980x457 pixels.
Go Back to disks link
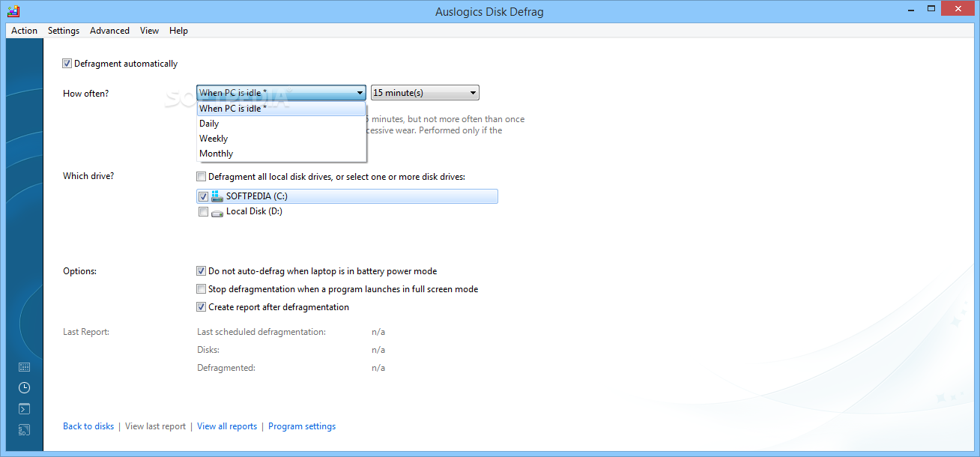[88, 426]
